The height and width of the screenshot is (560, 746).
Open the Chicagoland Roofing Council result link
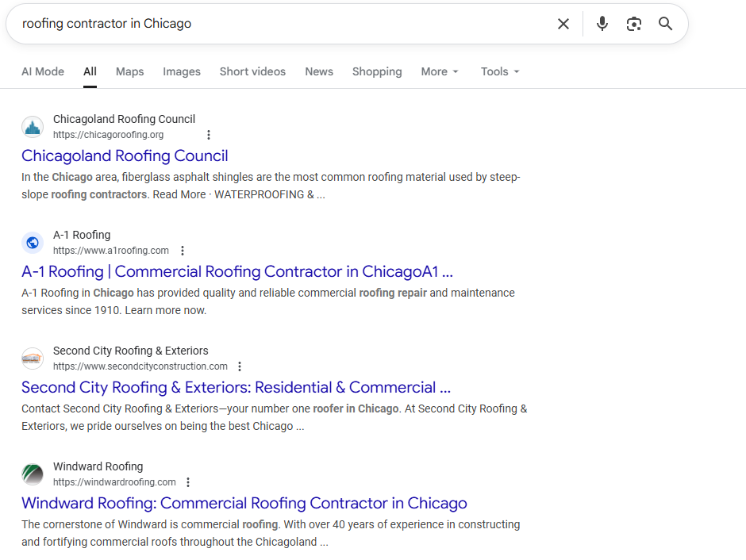coord(125,155)
